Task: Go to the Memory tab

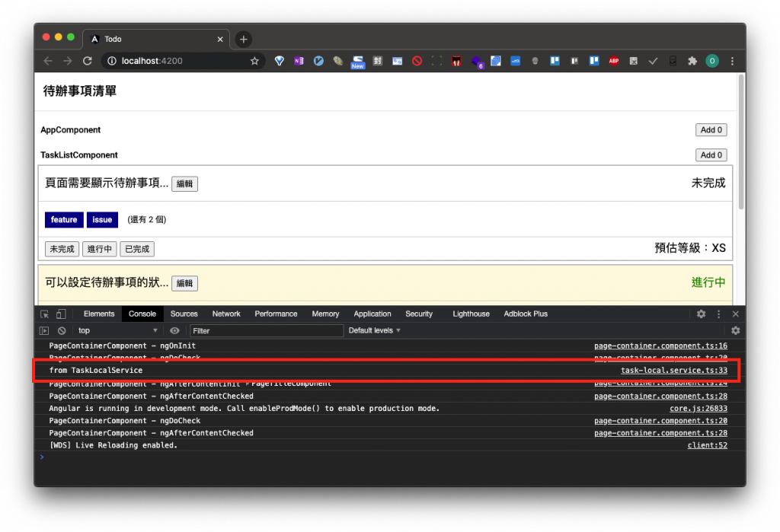Action: coord(325,314)
